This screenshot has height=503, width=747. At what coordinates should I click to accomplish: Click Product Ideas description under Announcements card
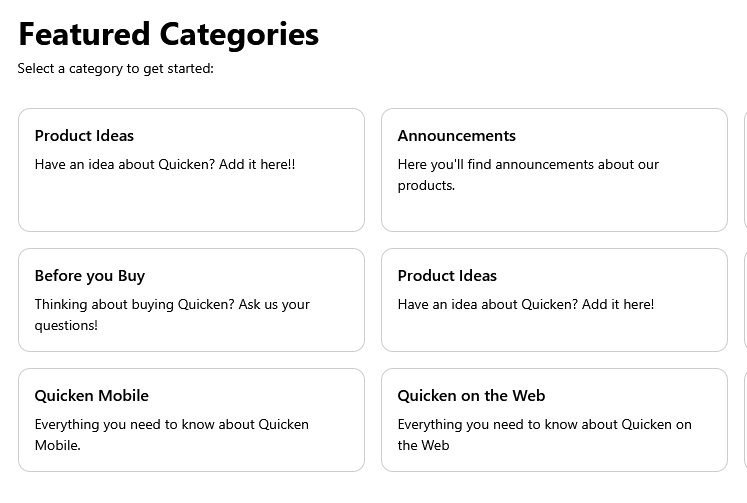(x=526, y=304)
